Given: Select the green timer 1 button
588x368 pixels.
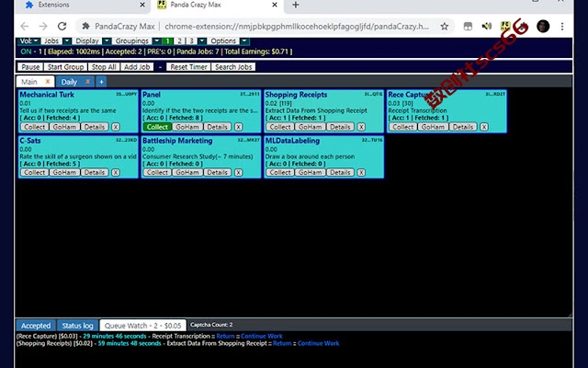Looking at the screenshot, I should [x=167, y=40].
